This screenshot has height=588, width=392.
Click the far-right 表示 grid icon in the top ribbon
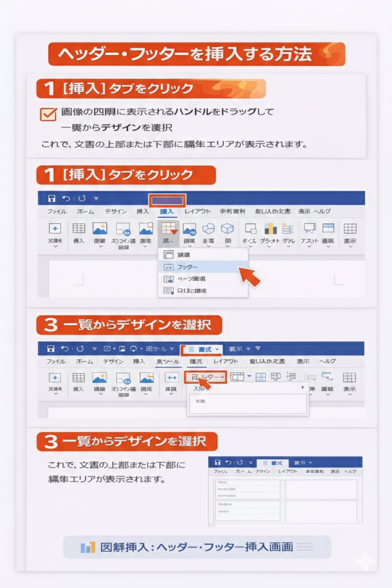click(x=350, y=229)
